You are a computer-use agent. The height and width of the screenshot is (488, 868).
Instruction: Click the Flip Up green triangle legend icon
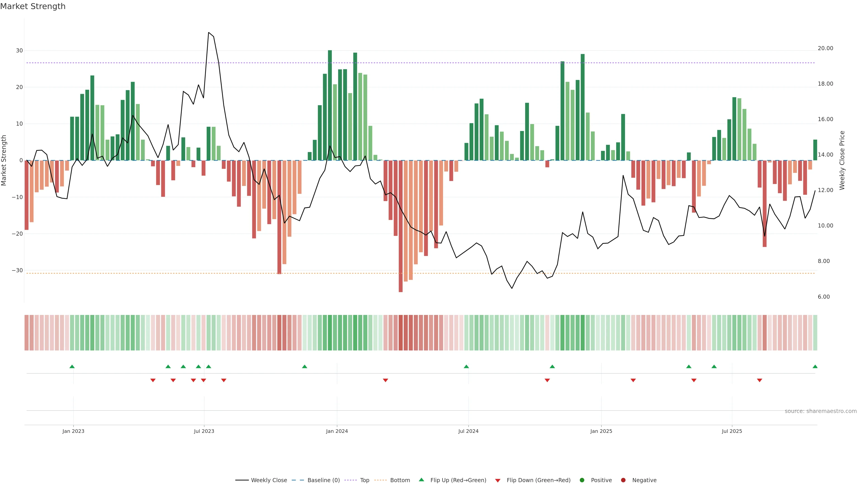421,480
